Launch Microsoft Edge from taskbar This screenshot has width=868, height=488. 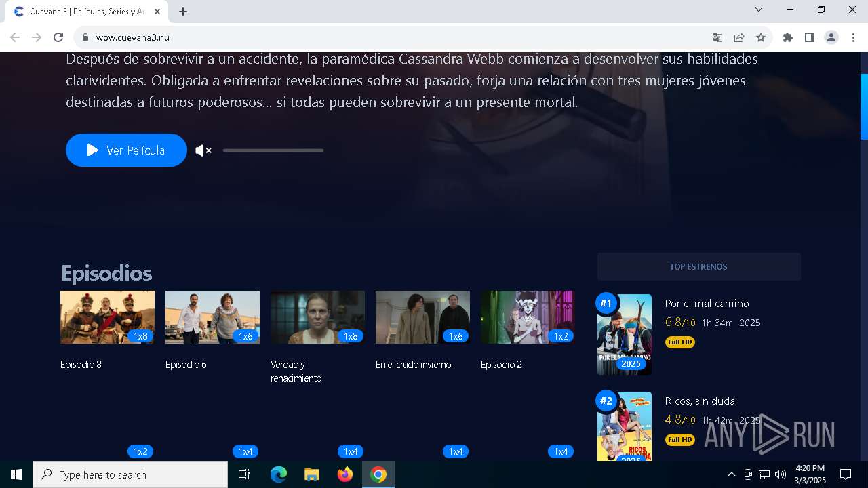point(279,474)
